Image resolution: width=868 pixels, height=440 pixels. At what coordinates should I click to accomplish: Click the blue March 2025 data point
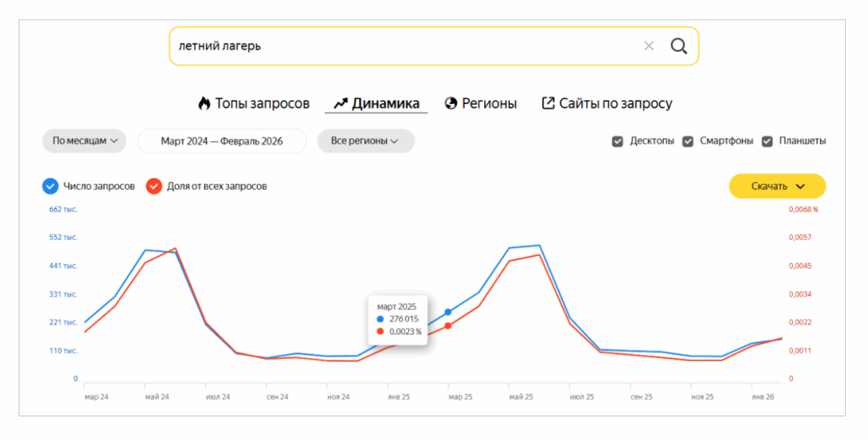point(448,312)
